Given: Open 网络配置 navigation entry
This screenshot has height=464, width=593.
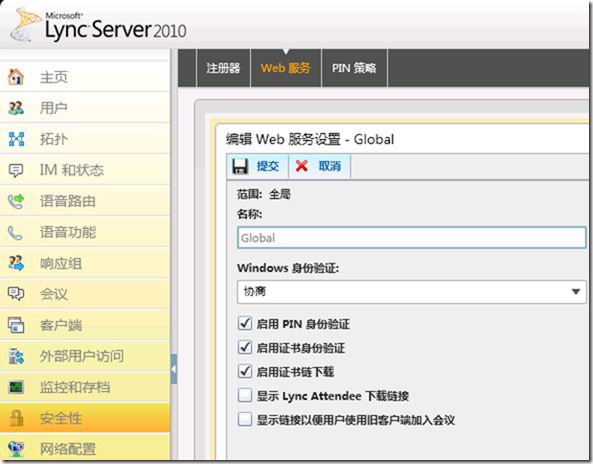Looking at the screenshot, I should tap(85, 449).
